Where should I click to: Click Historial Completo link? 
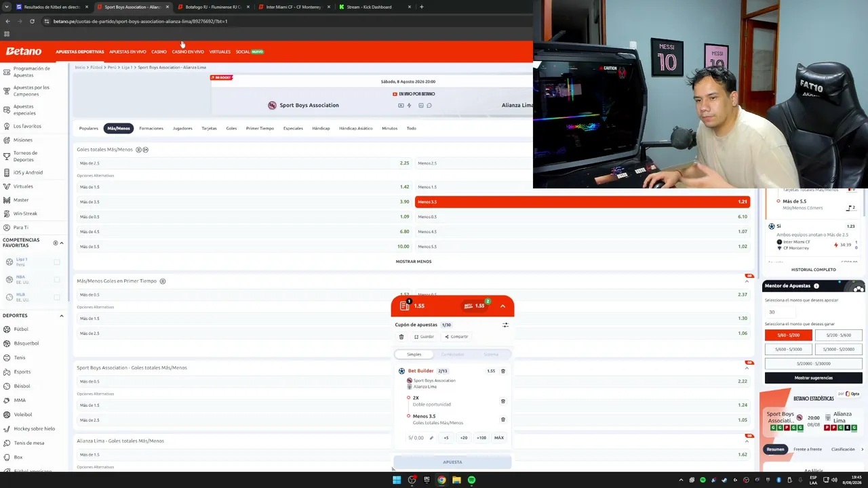pyautogui.click(x=814, y=270)
